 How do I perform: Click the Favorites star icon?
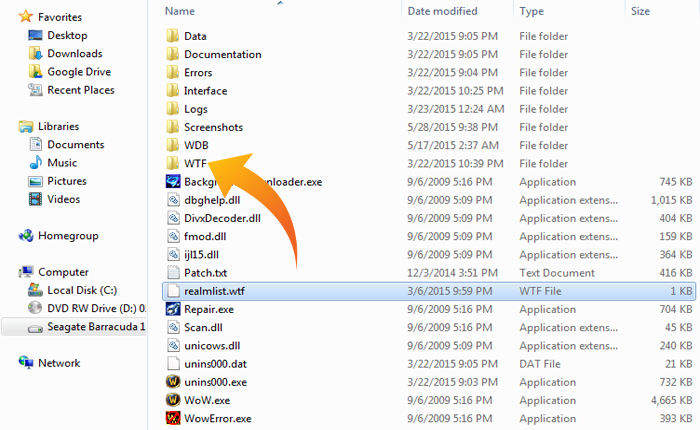pyautogui.click(x=26, y=17)
